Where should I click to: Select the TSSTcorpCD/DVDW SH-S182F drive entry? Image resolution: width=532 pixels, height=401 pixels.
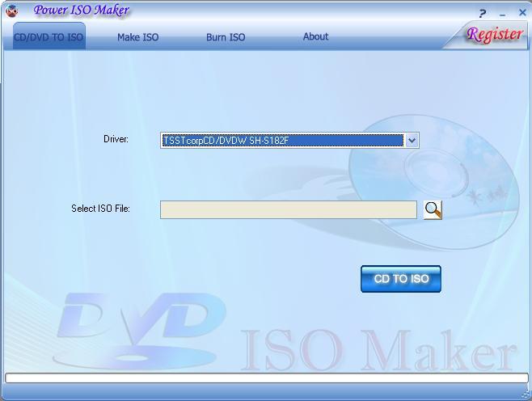282,140
